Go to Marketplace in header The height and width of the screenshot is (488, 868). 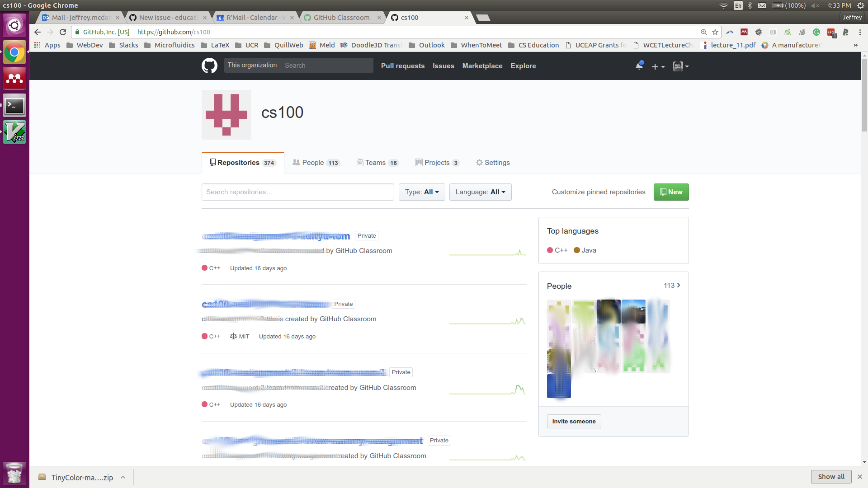[x=482, y=66]
